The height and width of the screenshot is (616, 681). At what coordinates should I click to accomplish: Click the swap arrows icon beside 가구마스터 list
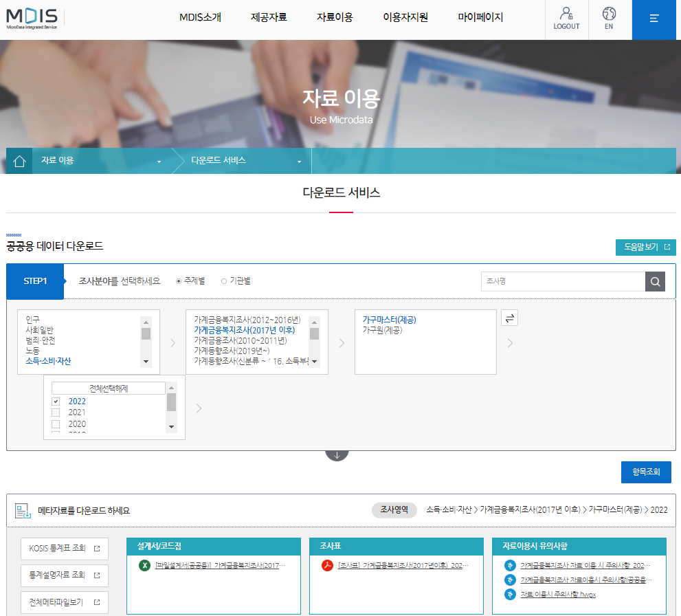coord(509,318)
